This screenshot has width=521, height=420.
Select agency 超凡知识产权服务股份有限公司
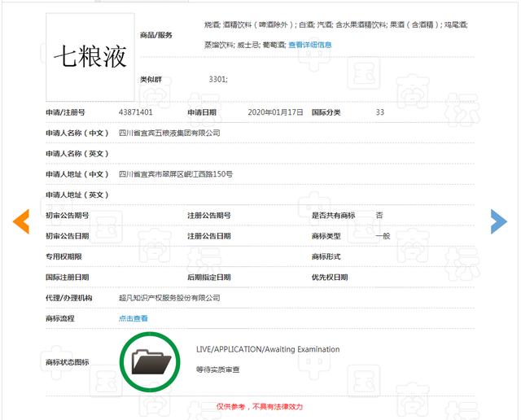(x=169, y=298)
